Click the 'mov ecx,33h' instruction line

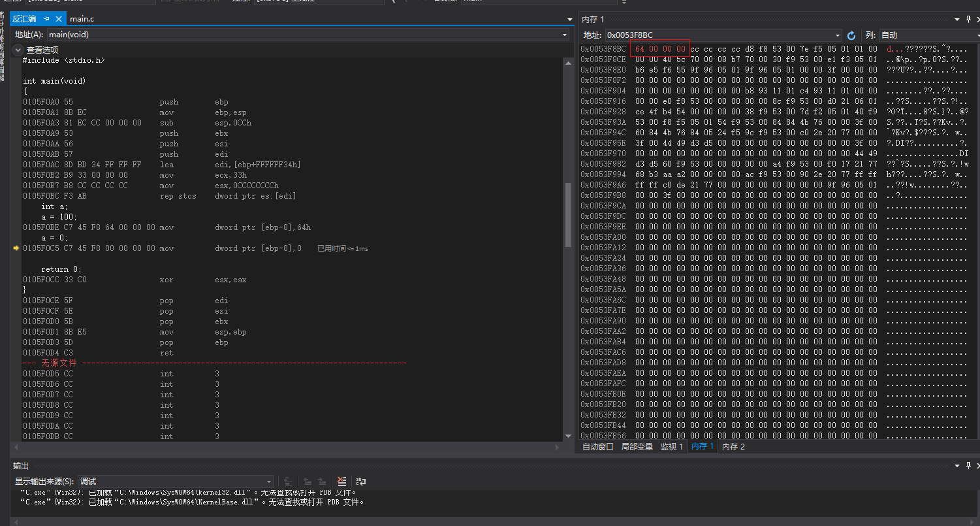point(134,175)
